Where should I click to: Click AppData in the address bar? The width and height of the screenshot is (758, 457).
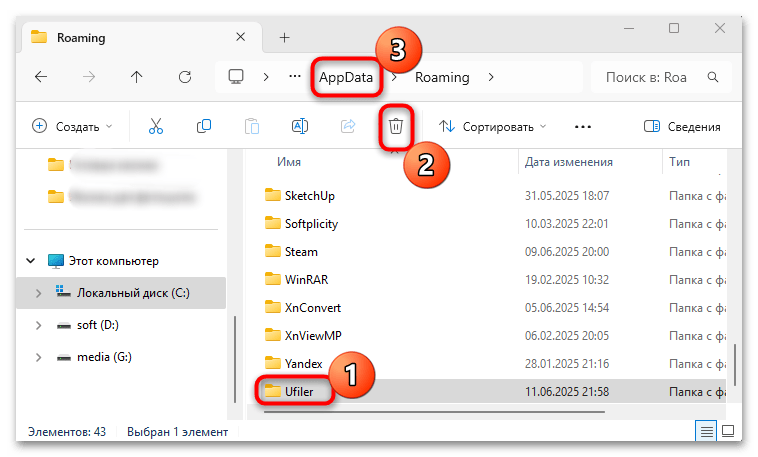pyautogui.click(x=346, y=77)
